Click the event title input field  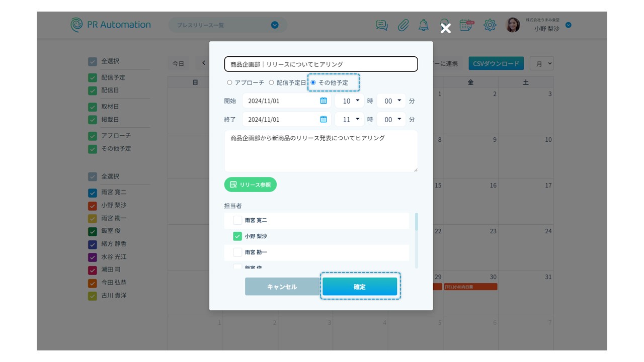pos(321,64)
